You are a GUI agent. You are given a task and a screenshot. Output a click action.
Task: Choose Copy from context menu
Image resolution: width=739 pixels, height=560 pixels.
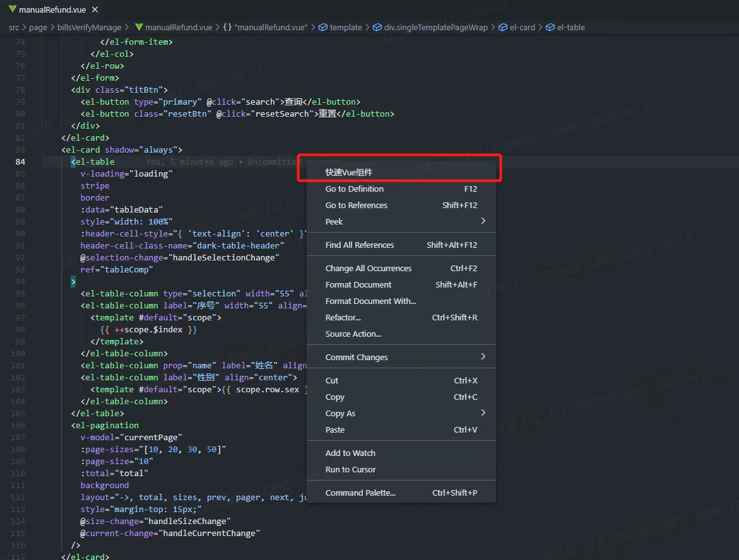(401, 397)
